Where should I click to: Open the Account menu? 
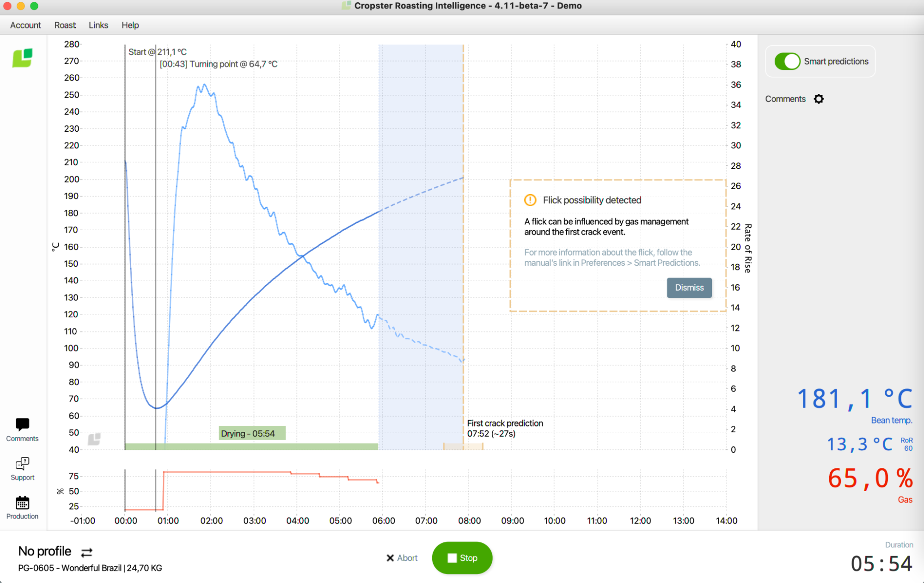(25, 25)
